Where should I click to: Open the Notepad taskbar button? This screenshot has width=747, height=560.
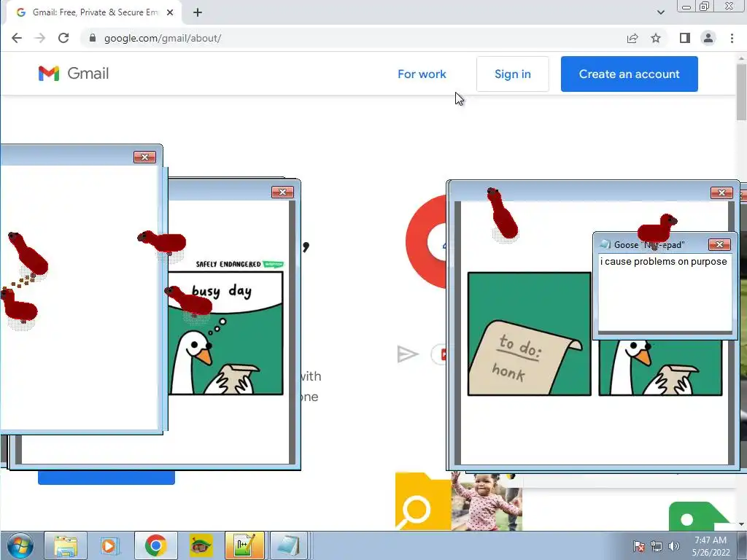pyautogui.click(x=289, y=545)
